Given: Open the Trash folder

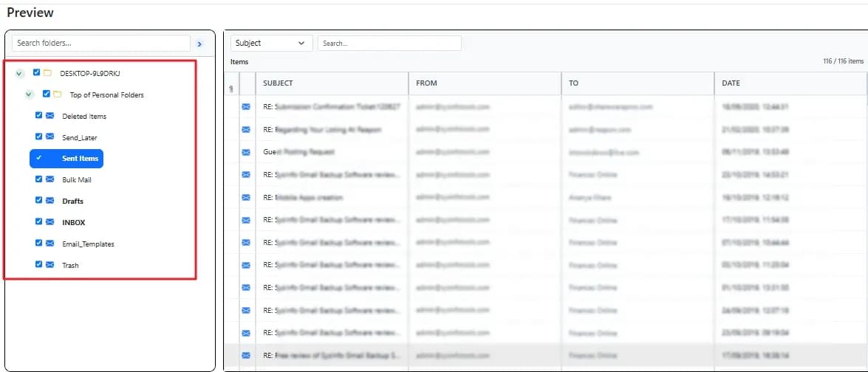Looking at the screenshot, I should (x=70, y=265).
